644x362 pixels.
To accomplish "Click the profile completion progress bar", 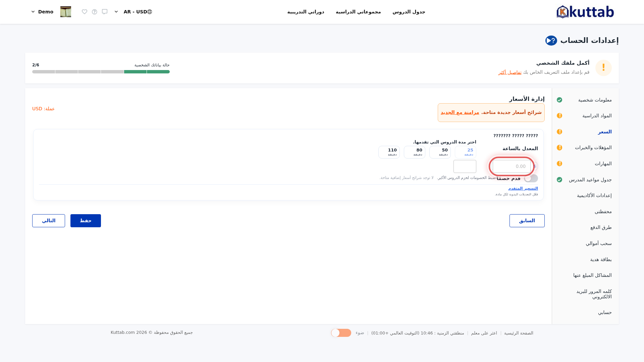I will [x=101, y=72].
